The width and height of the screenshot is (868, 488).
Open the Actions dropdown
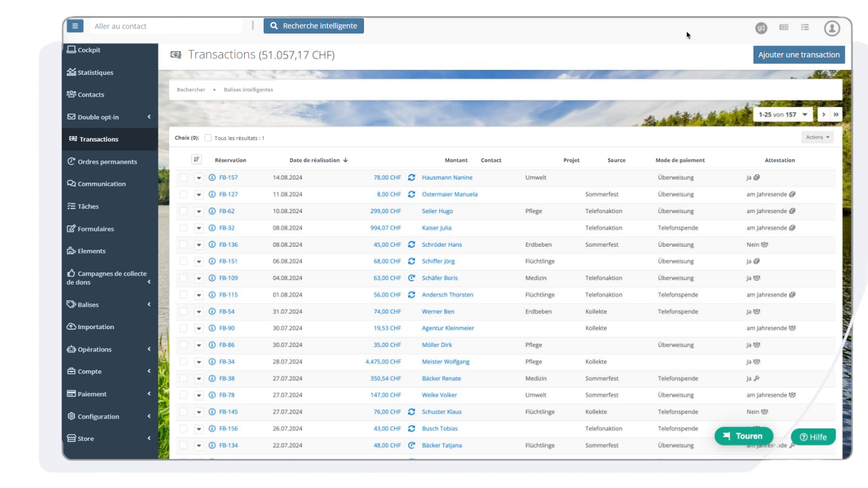coord(817,137)
